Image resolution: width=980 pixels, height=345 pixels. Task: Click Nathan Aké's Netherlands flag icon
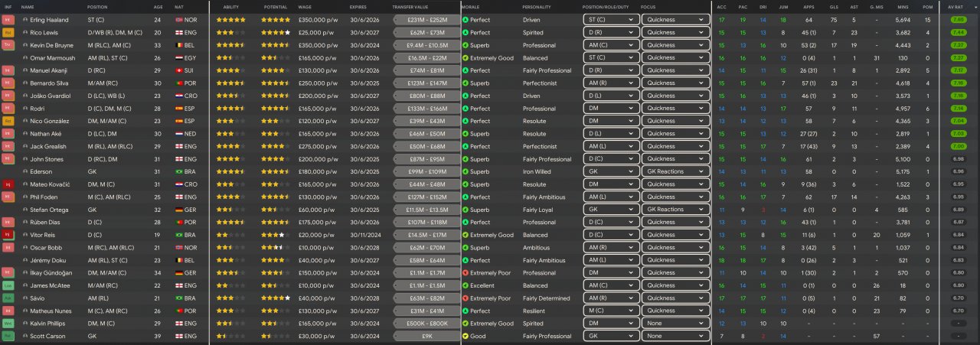pos(178,133)
